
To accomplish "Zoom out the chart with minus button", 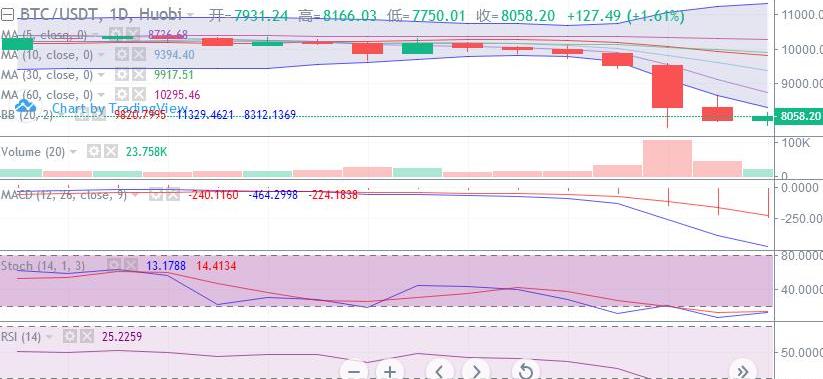I will (x=354, y=371).
